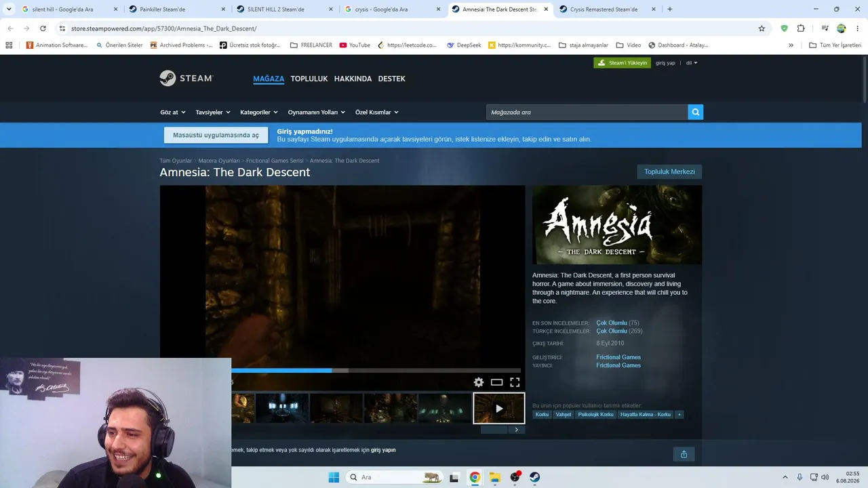The width and height of the screenshot is (868, 488).
Task: Click the Psikolojik Korku tag
Action: (x=596, y=414)
